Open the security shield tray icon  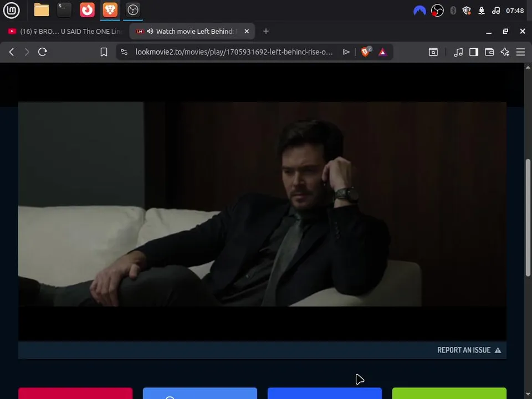[x=467, y=11]
